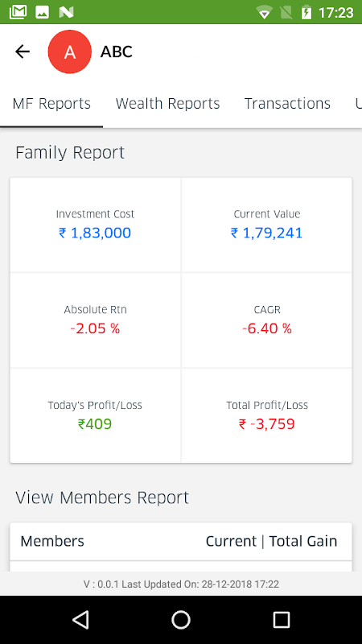Open Total Profit/Loss ₹ -3,759 tile

pos(267,415)
